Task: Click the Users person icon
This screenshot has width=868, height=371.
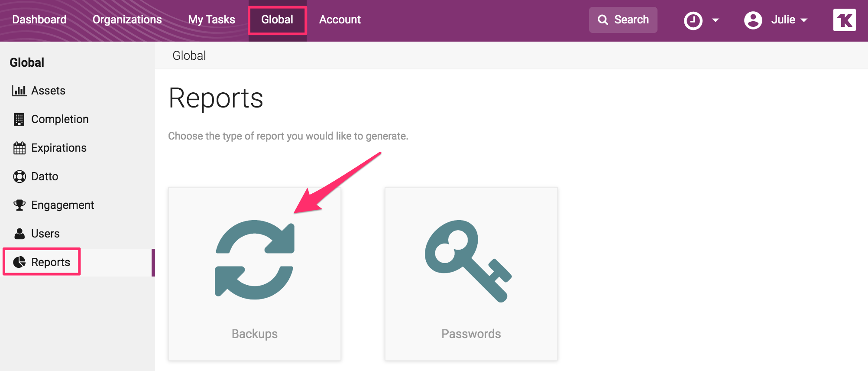Action: pos(19,234)
